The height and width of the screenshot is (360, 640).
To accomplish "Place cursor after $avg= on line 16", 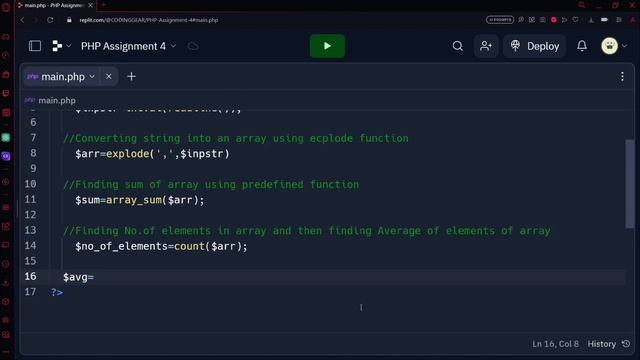I will [x=94, y=277].
